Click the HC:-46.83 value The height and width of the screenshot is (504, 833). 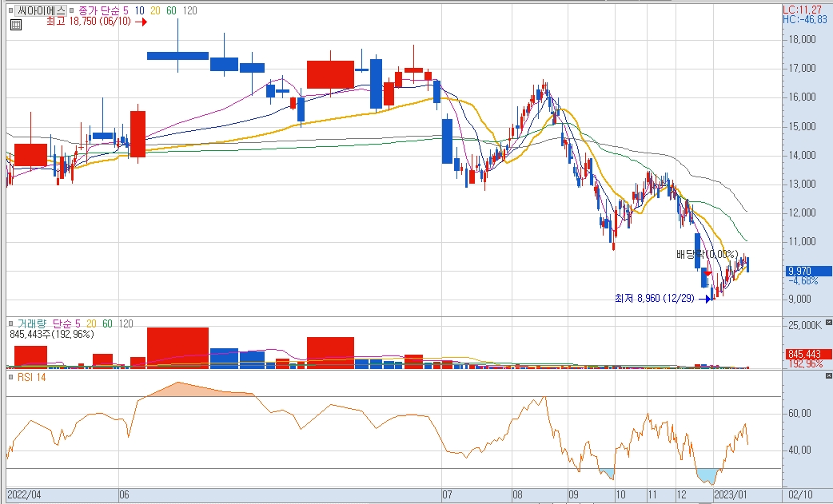805,20
